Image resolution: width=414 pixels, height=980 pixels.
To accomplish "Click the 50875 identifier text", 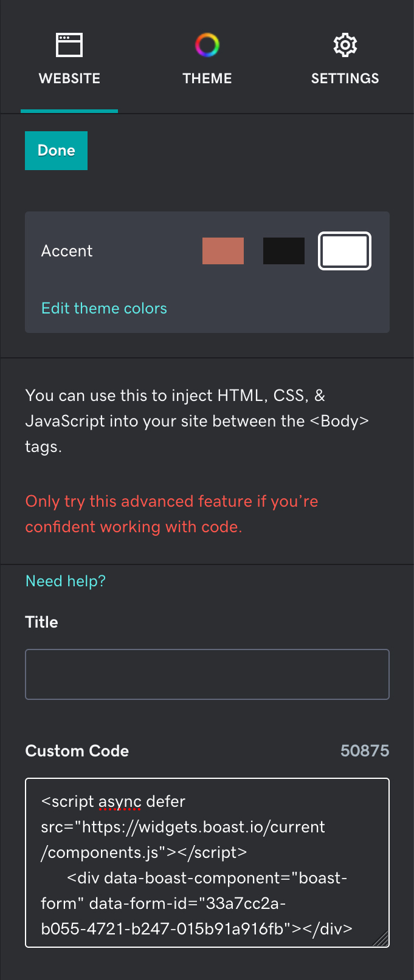I will [364, 750].
